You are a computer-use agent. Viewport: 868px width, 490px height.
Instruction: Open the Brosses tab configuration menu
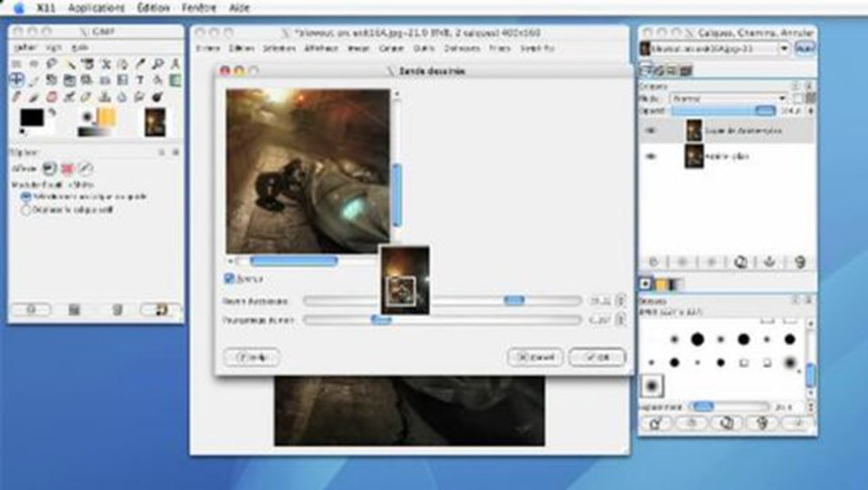795,300
